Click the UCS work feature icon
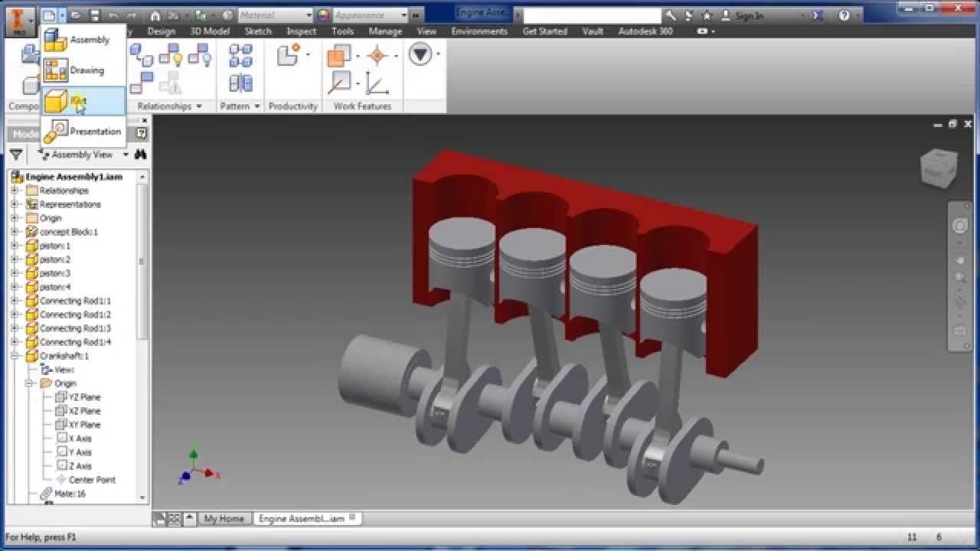This screenshot has height=551, width=980. 377,83
